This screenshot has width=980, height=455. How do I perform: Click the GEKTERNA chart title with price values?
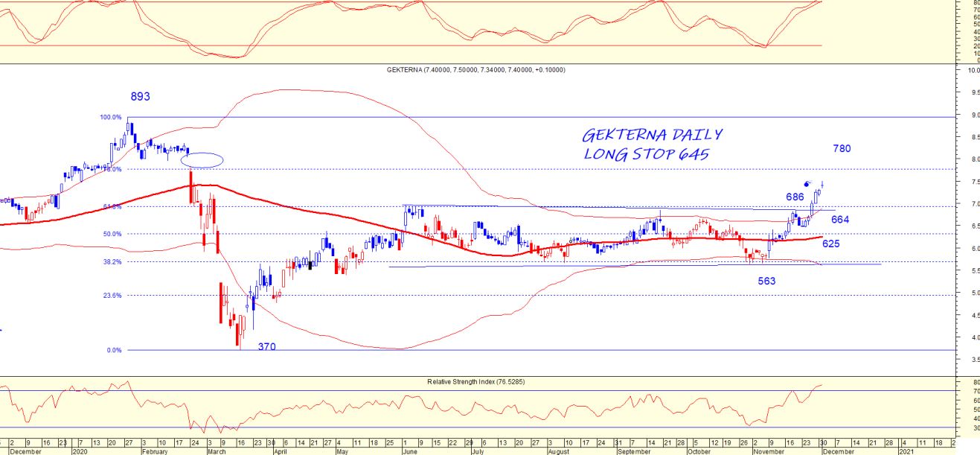click(475, 70)
